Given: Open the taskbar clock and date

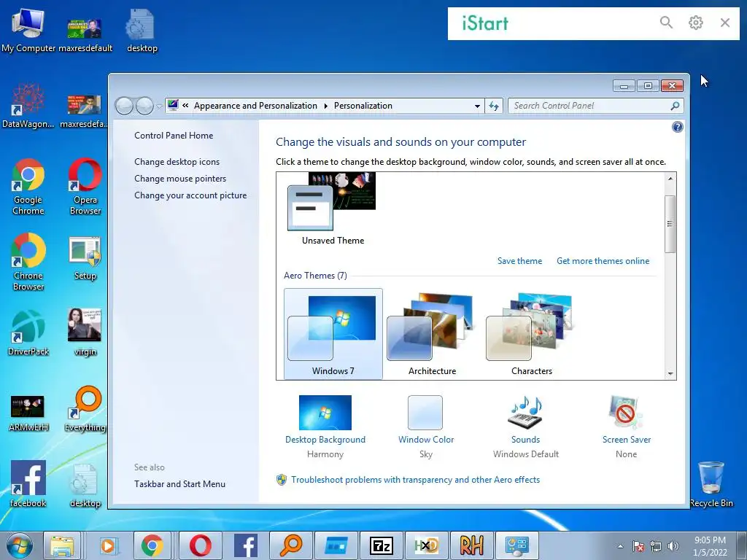Looking at the screenshot, I should 710,546.
